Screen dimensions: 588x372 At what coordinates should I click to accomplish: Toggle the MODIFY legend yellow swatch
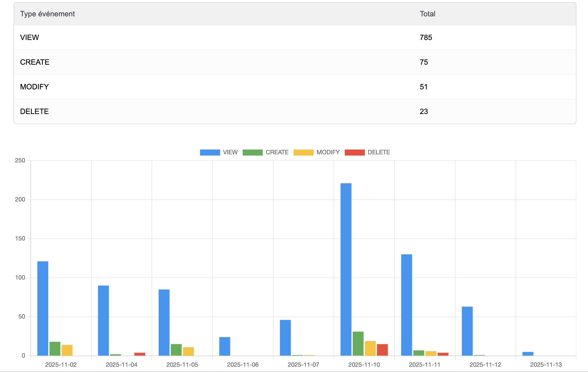[303, 152]
